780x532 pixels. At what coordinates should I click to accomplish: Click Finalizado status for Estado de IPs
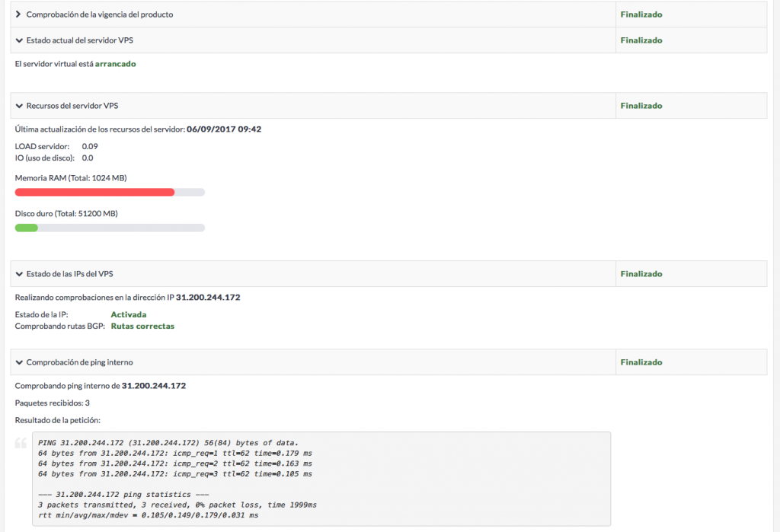click(641, 274)
